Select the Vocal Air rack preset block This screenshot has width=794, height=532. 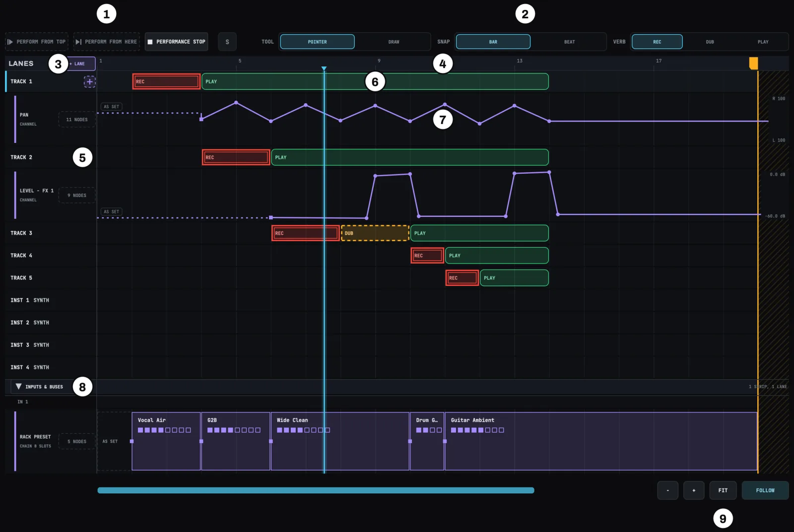click(x=166, y=441)
